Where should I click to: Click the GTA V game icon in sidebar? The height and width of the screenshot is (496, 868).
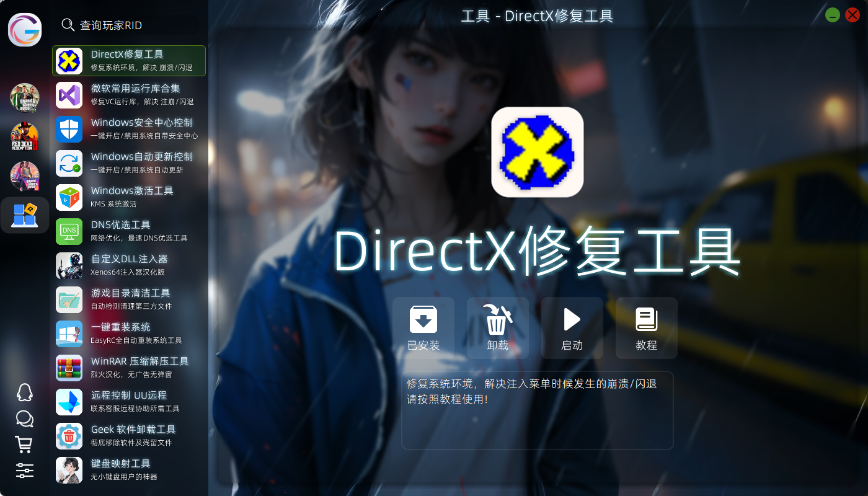25,97
